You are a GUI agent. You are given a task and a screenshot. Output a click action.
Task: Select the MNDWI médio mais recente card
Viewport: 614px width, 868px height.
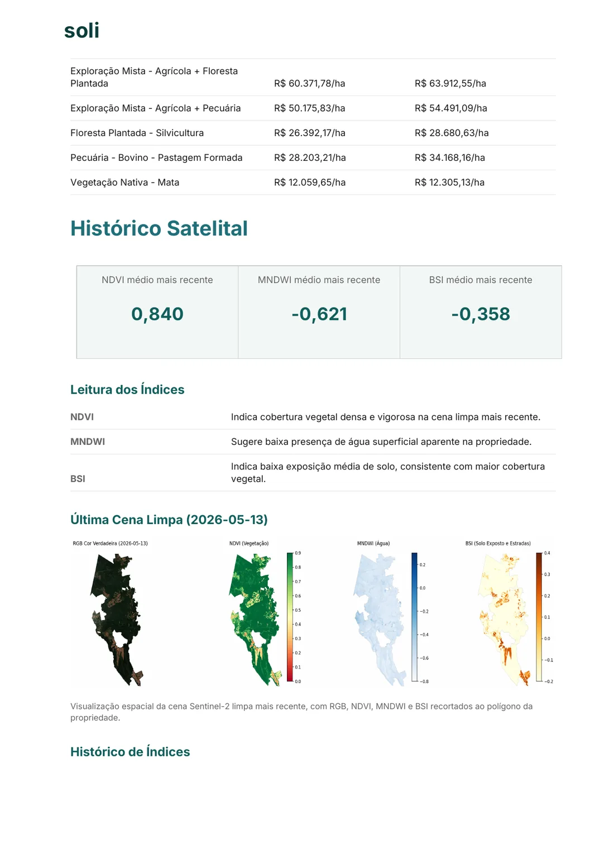[x=319, y=312]
